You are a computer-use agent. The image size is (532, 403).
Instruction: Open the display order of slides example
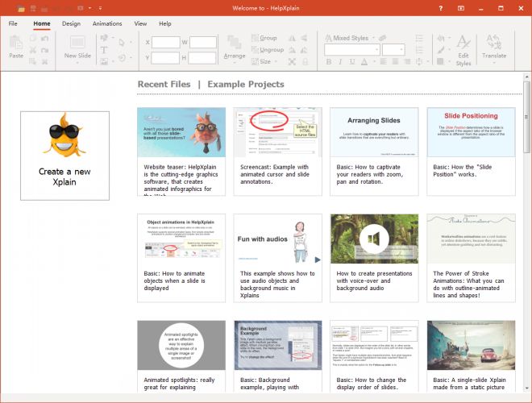[374, 356]
